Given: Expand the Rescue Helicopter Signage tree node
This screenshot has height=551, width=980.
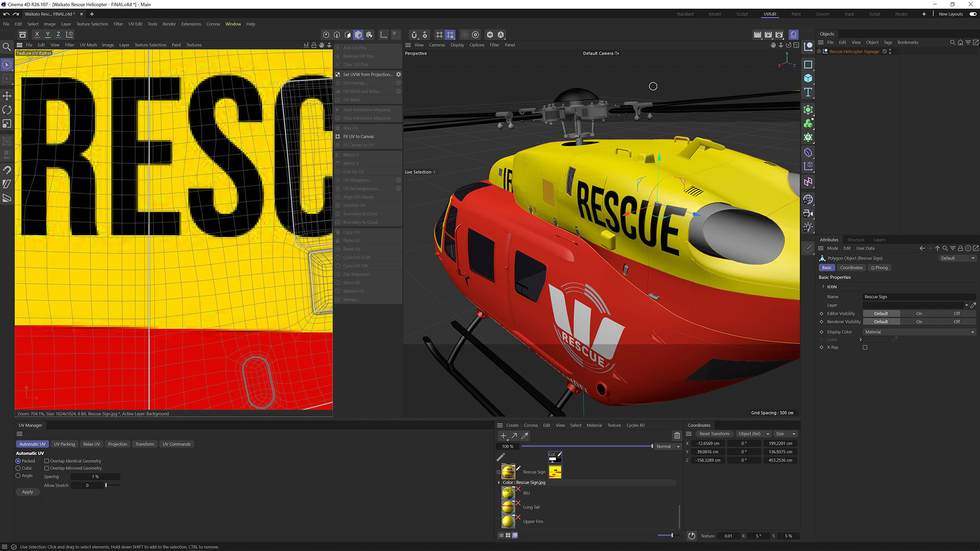Looking at the screenshot, I should coord(819,52).
